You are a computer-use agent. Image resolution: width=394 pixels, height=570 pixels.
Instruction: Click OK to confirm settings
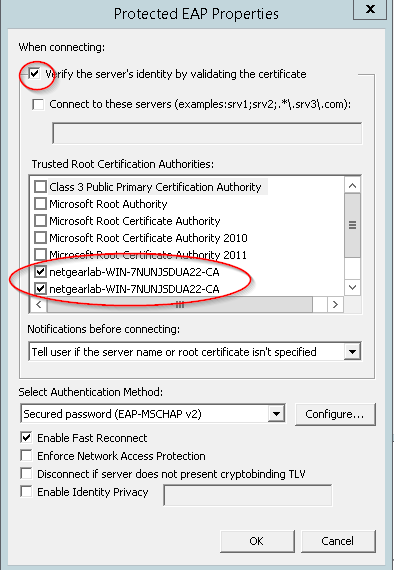[x=257, y=541]
